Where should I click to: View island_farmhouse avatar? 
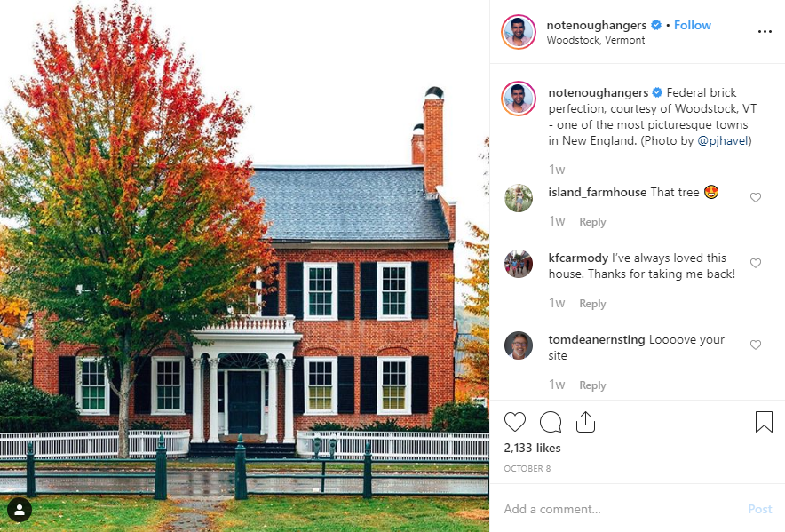click(x=519, y=198)
